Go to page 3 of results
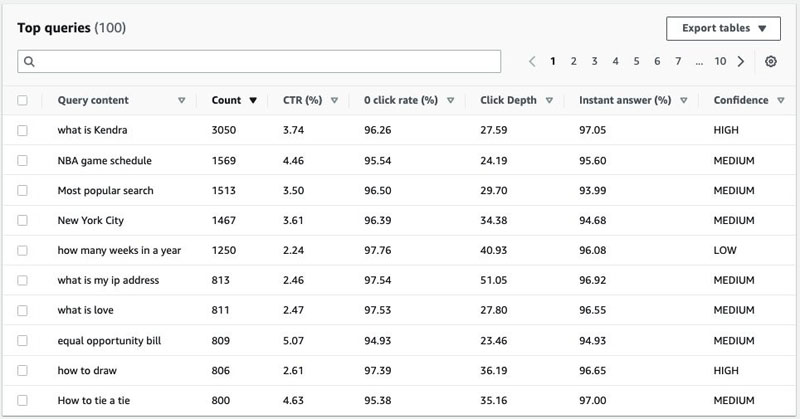The image size is (800, 419). [x=594, y=61]
